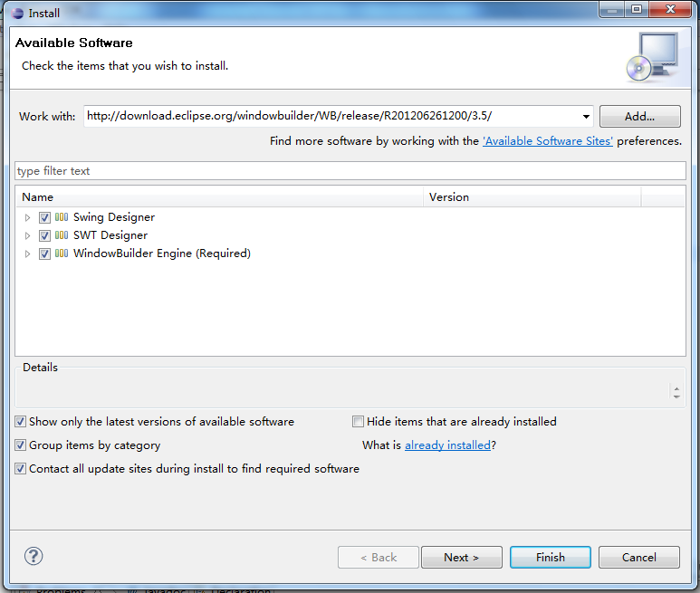Click the Name column header
700x593 pixels.
pyautogui.click(x=220, y=197)
